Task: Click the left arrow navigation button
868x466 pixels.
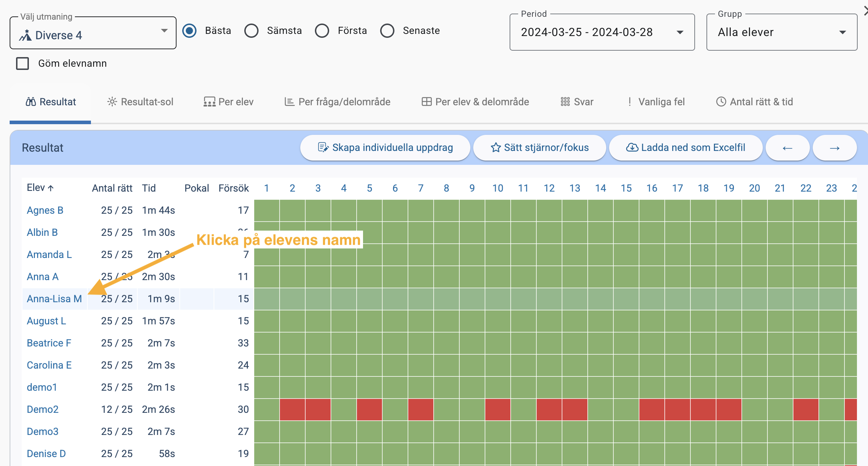Action: (787, 148)
